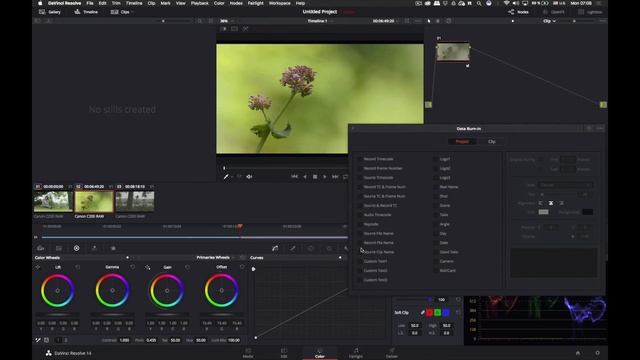Play the clip in reverse

[x=305, y=177]
